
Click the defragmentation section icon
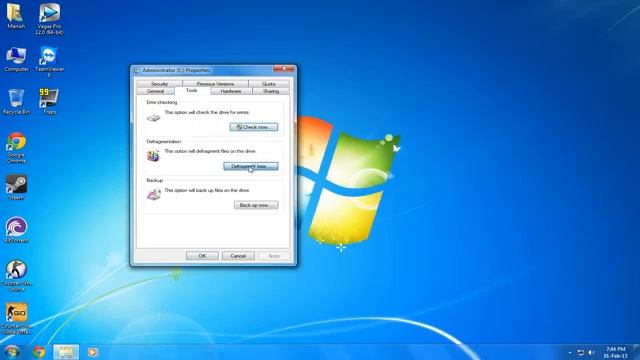click(x=153, y=156)
